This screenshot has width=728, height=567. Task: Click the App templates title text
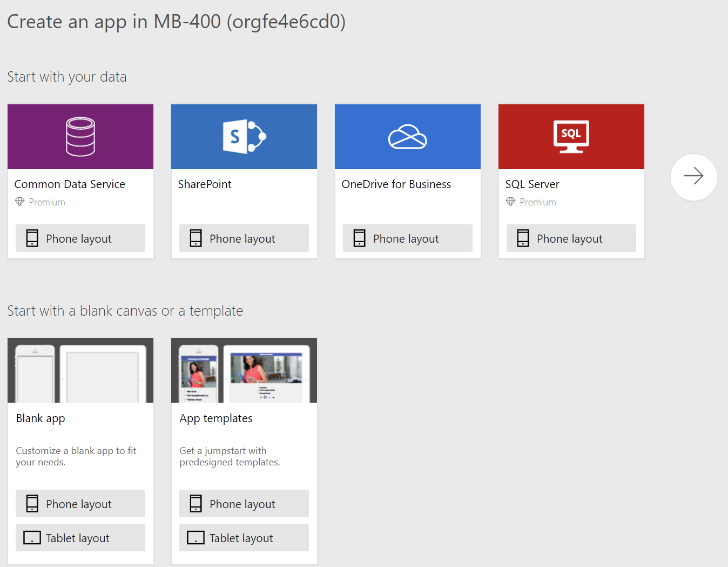coord(216,418)
